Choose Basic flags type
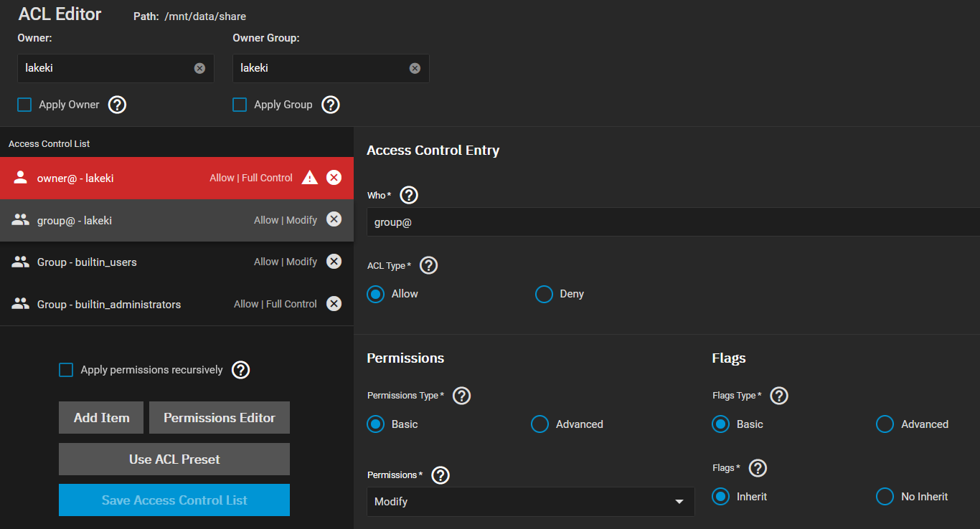 720,424
